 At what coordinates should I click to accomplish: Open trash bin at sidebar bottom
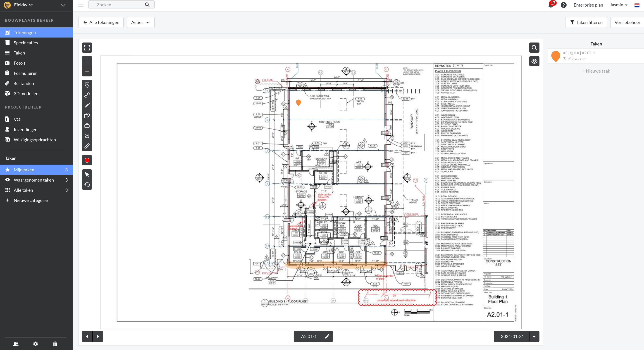pos(55,344)
